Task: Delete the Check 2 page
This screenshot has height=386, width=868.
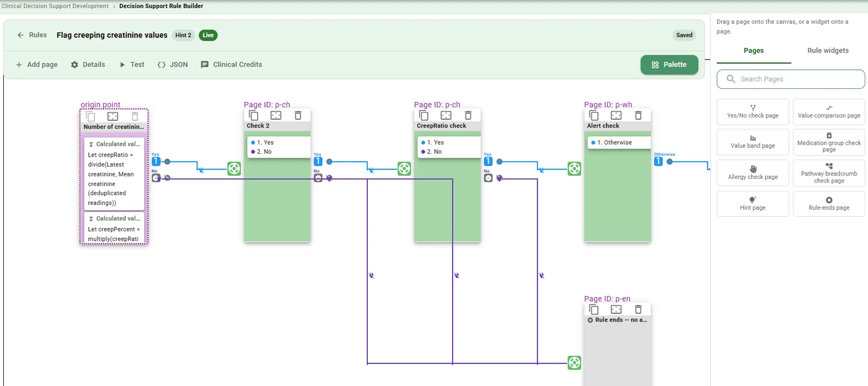Action: click(x=298, y=115)
